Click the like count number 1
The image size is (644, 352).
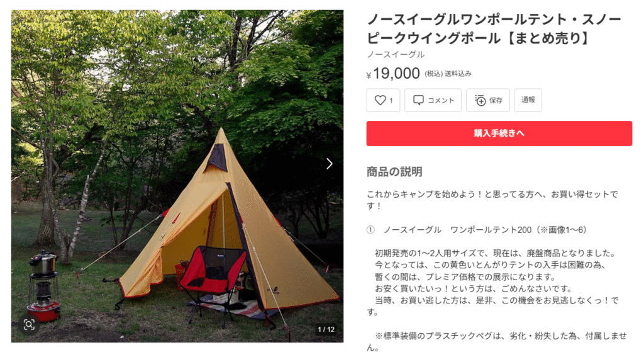391,100
